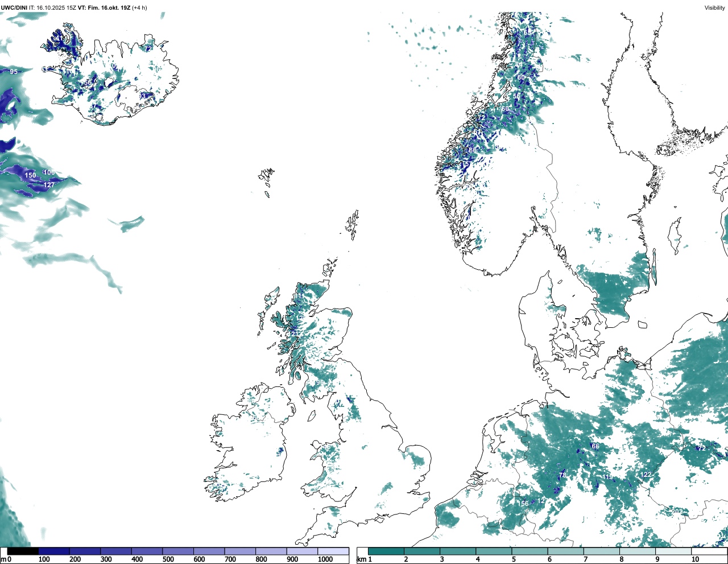Click the '95' visibility value near Iceland
The image size is (728, 564).
(x=14, y=72)
